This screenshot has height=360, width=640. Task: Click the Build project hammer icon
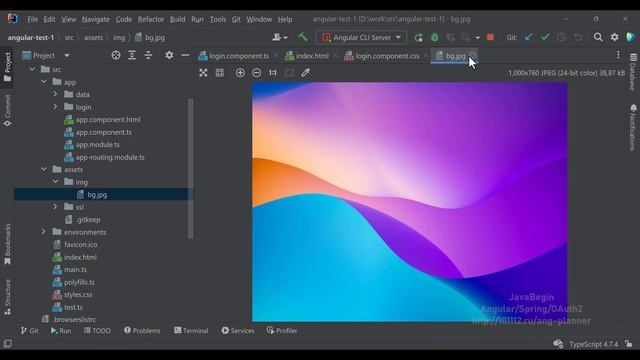302,38
